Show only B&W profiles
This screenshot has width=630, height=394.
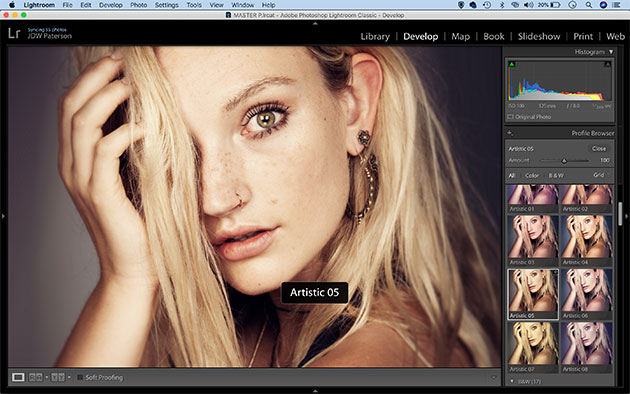[556, 176]
